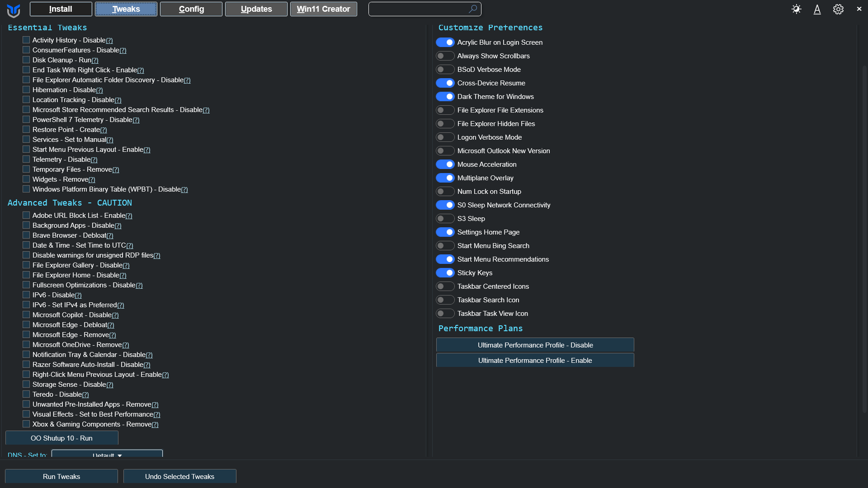Check Temporary Files - Remove
The height and width of the screenshot is (488, 868).
click(x=26, y=169)
